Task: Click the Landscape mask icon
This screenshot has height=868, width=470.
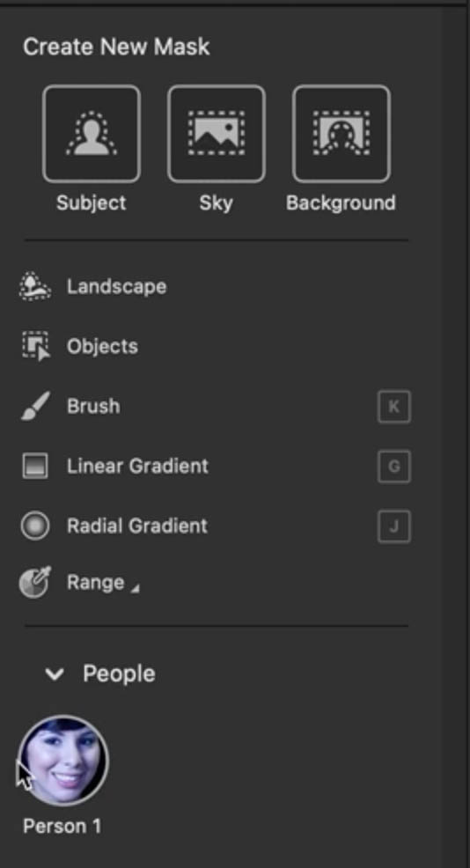Action: (35, 286)
